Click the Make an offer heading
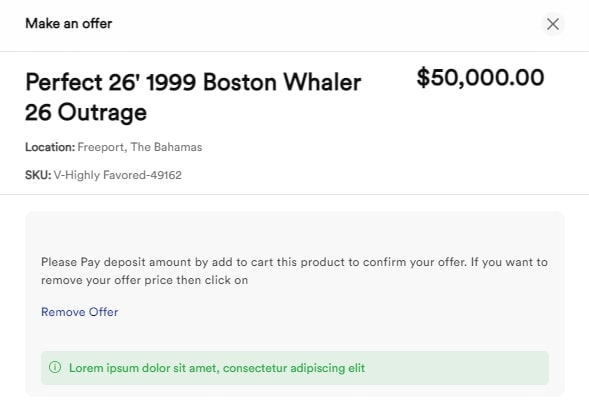Screen dimensions: 589x405 pyautogui.click(x=69, y=24)
